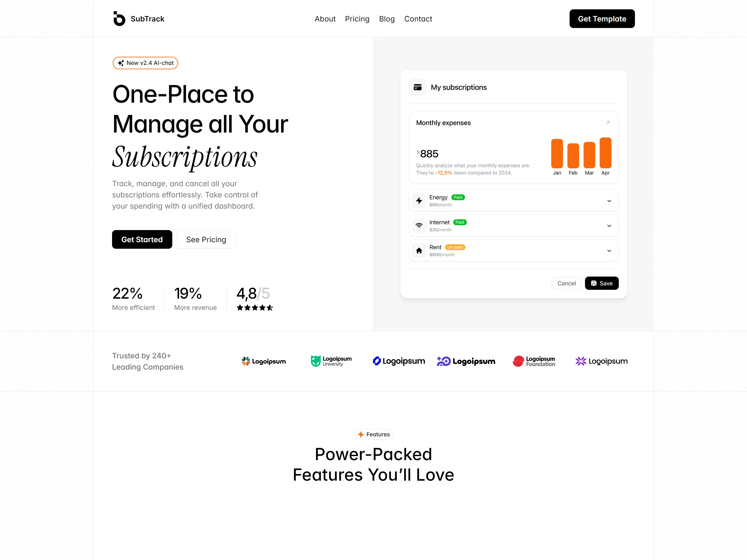The width and height of the screenshot is (747, 560).
Task: Open the Blog nav link
Action: pyautogui.click(x=387, y=19)
